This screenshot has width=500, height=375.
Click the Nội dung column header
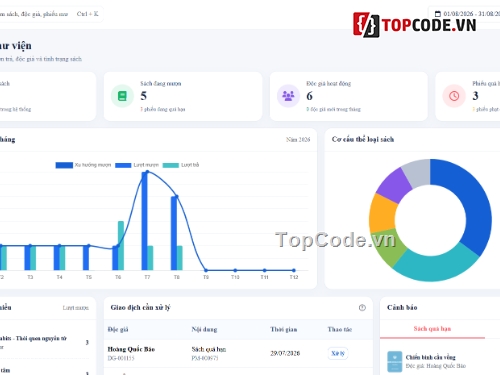[x=204, y=329]
